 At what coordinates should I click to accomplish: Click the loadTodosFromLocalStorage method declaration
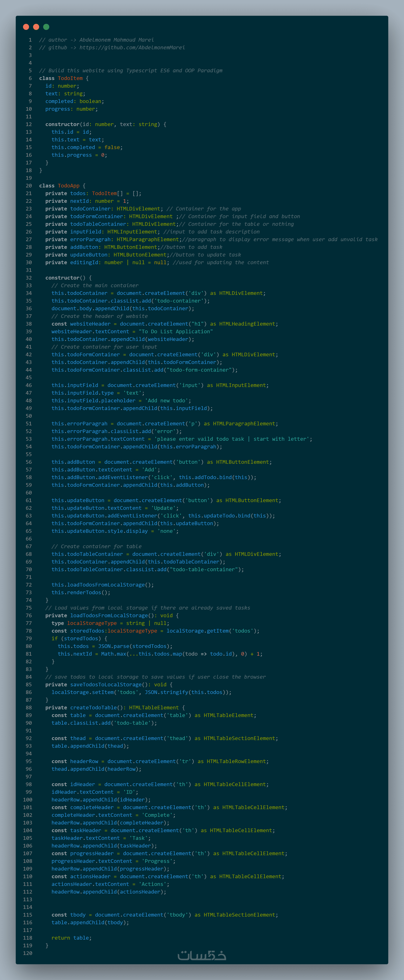coord(109,616)
